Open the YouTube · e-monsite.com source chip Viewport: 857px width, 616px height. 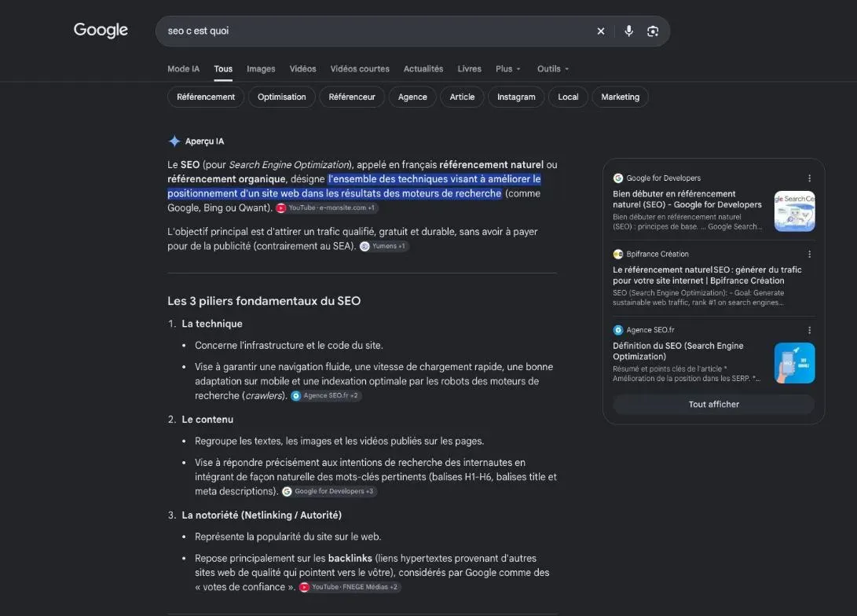(x=326, y=207)
